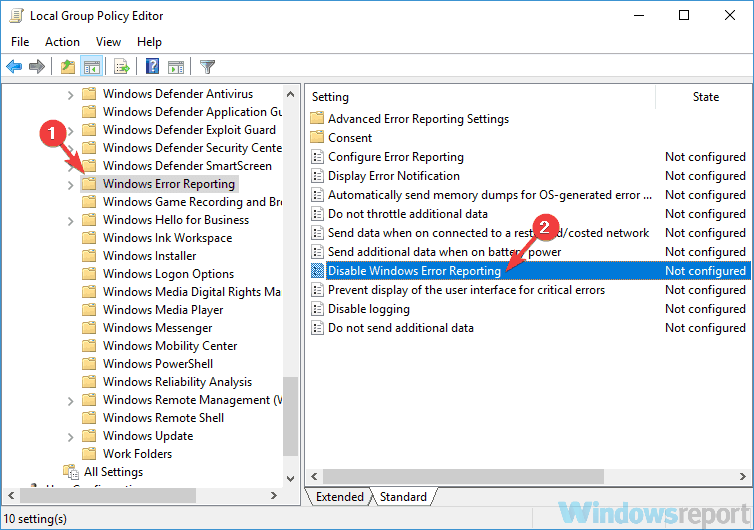
Task: Open the Action menu
Action: [62, 42]
